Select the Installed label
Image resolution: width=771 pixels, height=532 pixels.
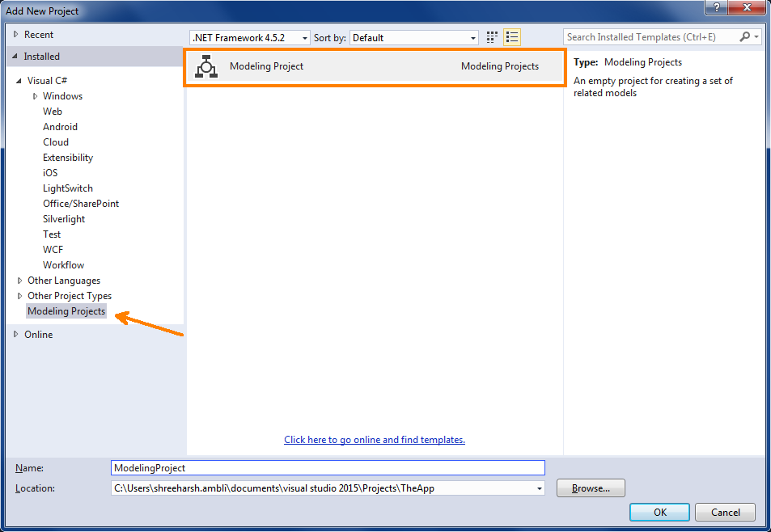41,57
